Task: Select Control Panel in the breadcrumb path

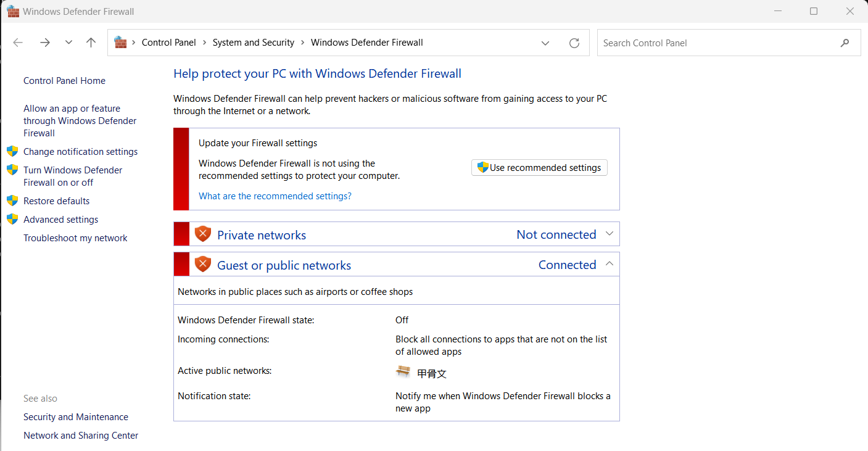Action: [169, 43]
